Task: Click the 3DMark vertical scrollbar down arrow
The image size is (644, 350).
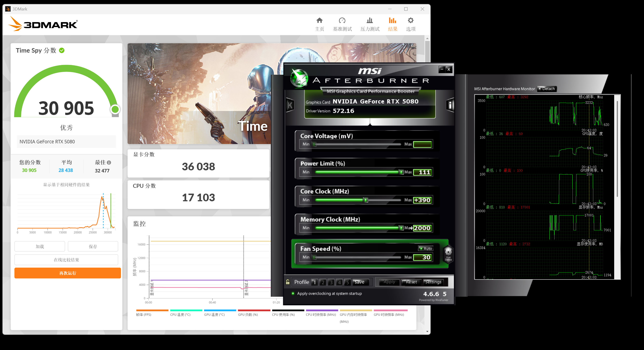Action: coord(427,332)
